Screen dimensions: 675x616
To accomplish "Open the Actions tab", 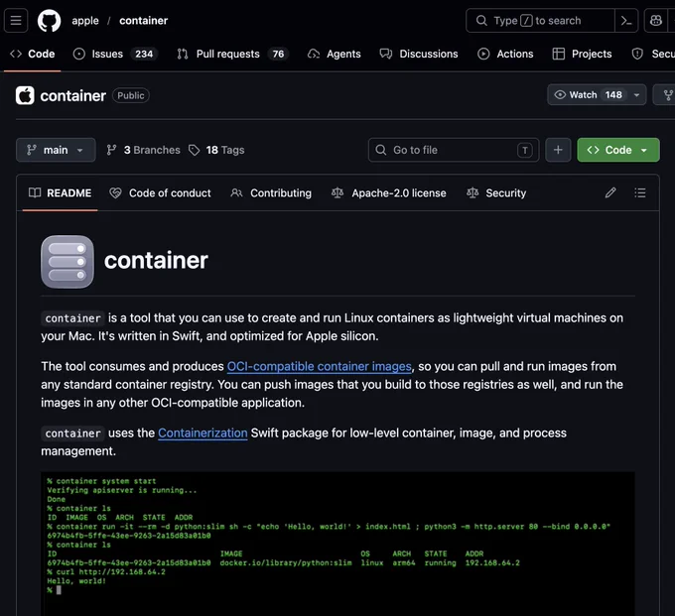I will point(505,54).
